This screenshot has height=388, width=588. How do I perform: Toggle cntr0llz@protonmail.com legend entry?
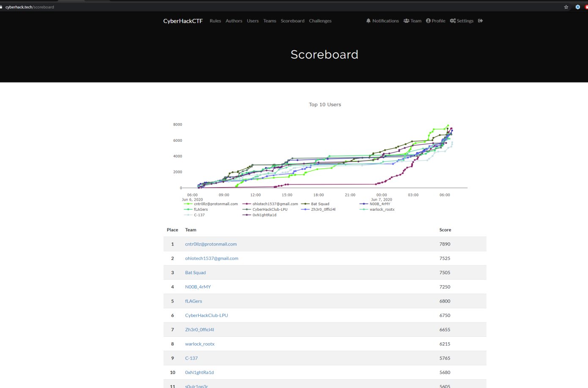(211, 204)
